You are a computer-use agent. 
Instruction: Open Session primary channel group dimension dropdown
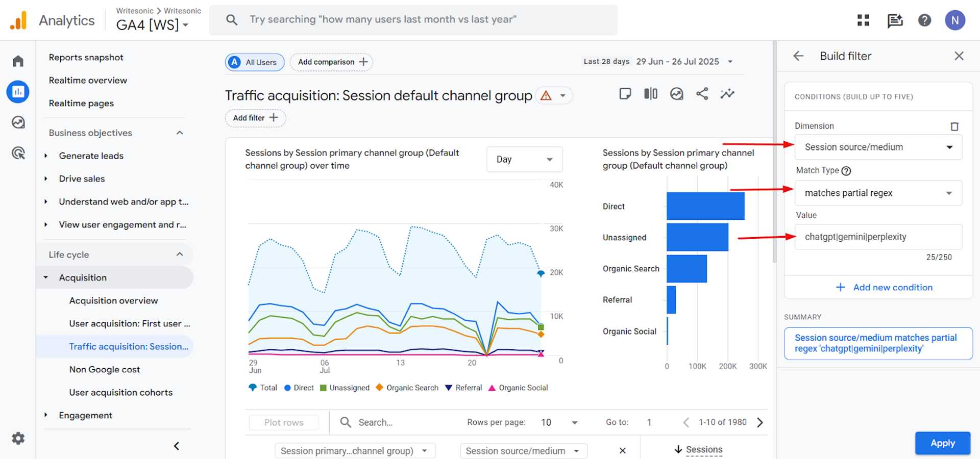355,451
